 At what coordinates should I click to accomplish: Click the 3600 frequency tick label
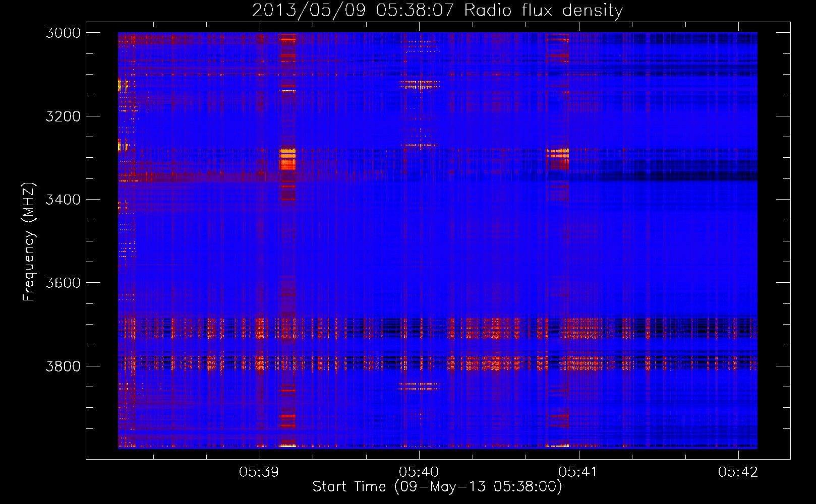tap(63, 283)
